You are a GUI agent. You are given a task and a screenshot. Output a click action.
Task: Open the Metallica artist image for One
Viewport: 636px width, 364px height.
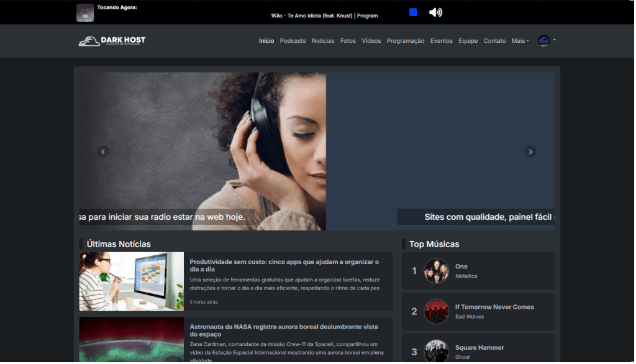[x=436, y=271]
